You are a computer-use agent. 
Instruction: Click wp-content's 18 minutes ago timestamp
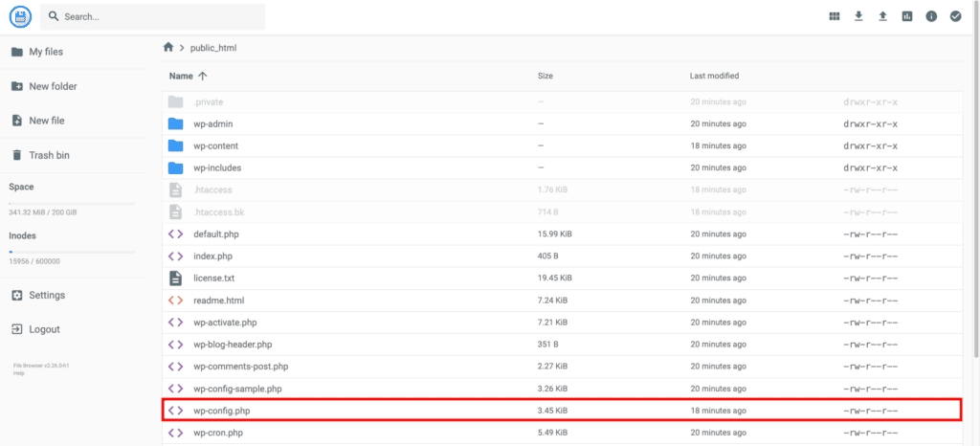coord(718,145)
